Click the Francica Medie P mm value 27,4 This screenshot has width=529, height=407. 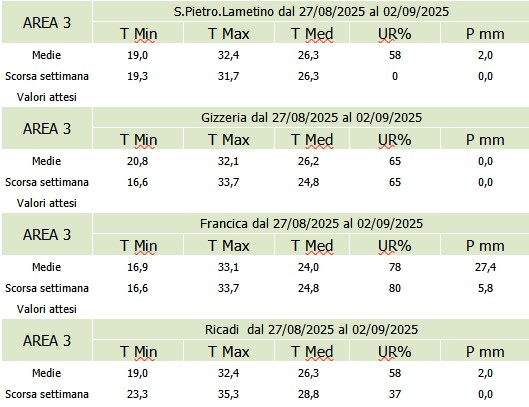(485, 267)
